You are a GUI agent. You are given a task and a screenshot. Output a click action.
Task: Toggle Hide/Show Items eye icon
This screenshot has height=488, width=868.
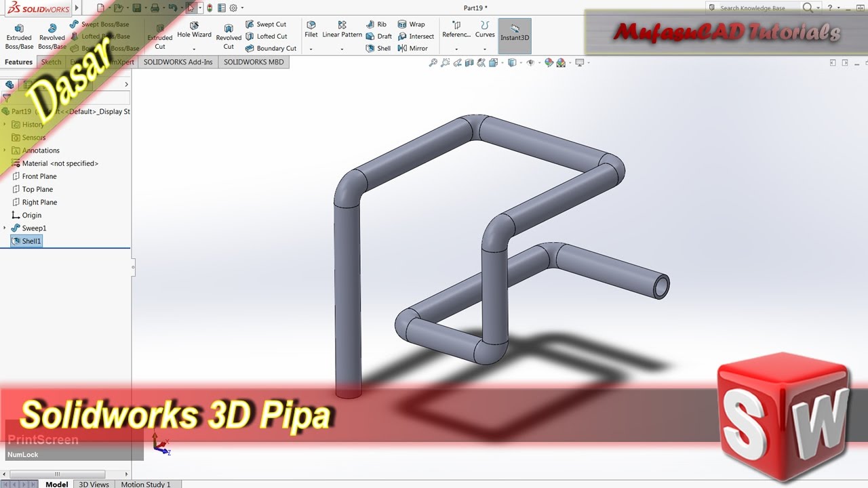pos(530,63)
